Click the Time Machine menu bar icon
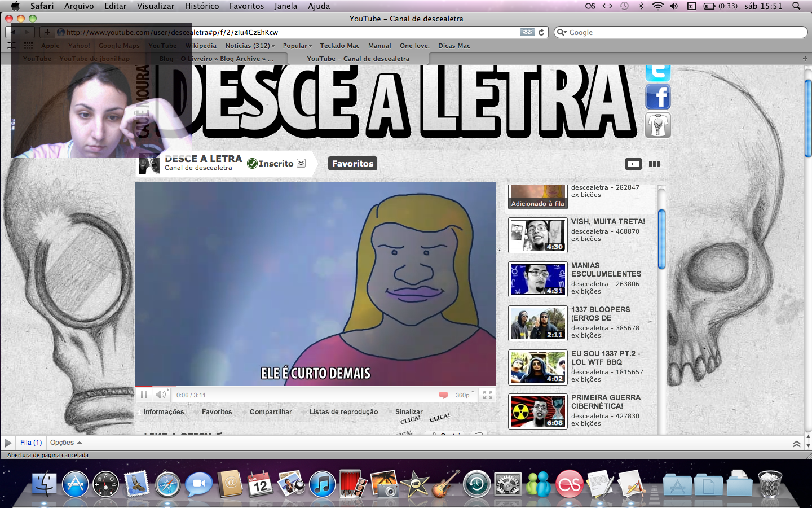The width and height of the screenshot is (812, 508). 624,6
